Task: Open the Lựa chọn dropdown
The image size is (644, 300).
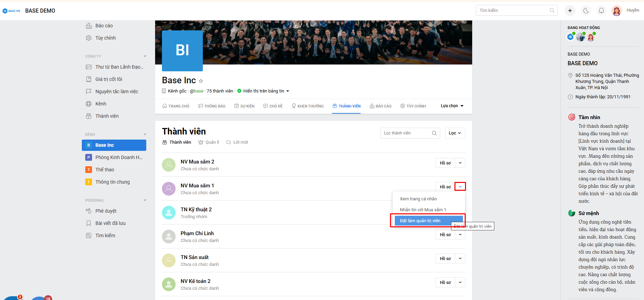Action: (452, 106)
